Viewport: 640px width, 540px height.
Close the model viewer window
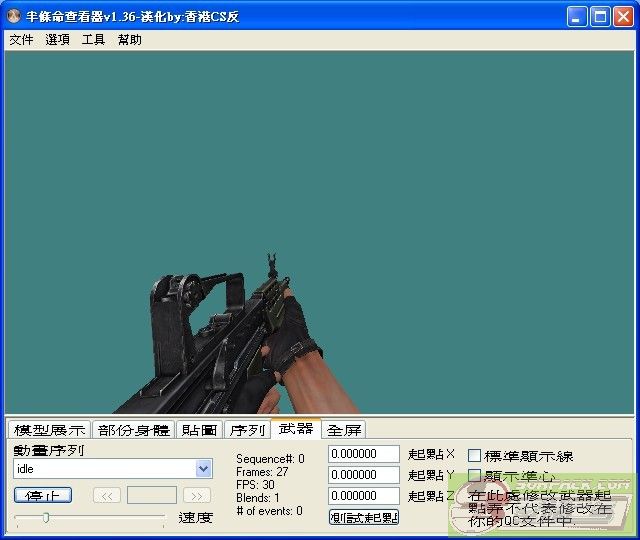coord(624,17)
